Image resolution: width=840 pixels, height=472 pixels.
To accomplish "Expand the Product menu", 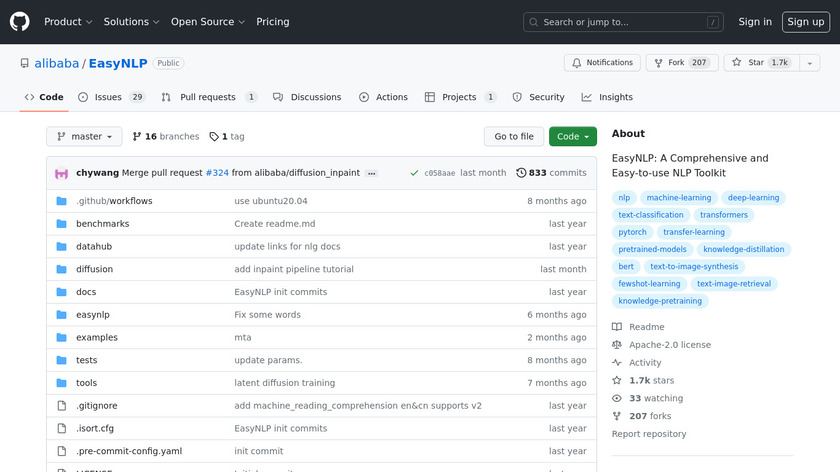I will [68, 22].
